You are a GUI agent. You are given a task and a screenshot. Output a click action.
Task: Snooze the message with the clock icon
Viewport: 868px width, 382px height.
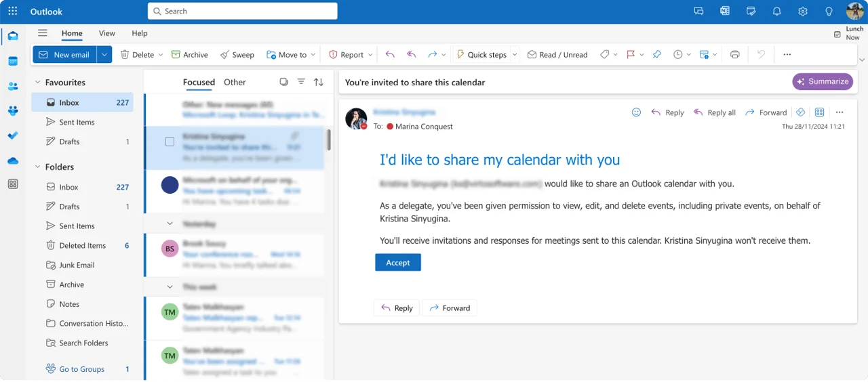pyautogui.click(x=677, y=55)
